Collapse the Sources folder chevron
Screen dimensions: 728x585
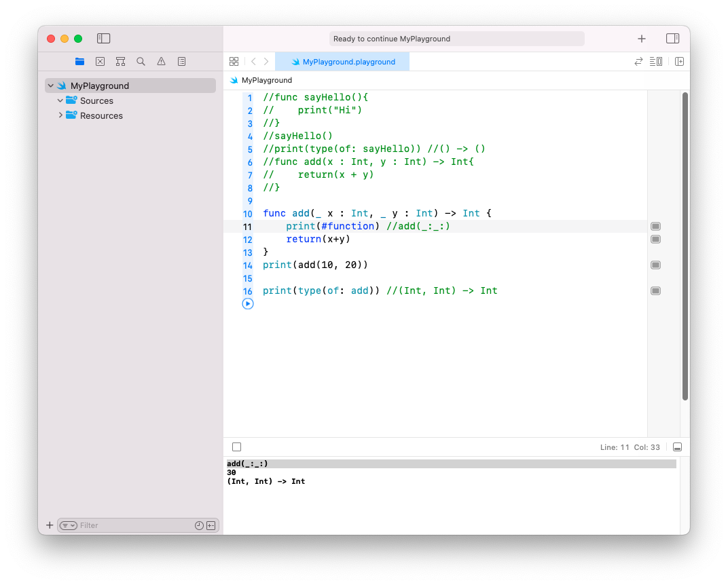click(60, 100)
